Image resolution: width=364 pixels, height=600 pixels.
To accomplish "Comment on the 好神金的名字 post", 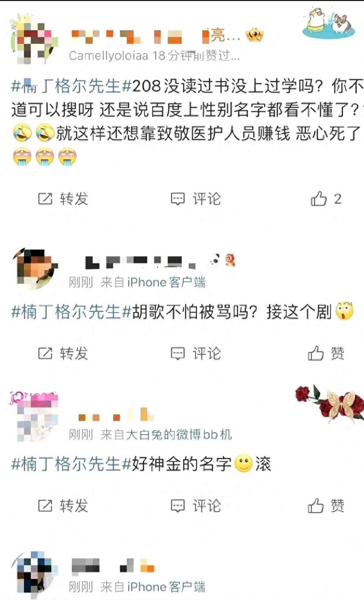I will [196, 506].
